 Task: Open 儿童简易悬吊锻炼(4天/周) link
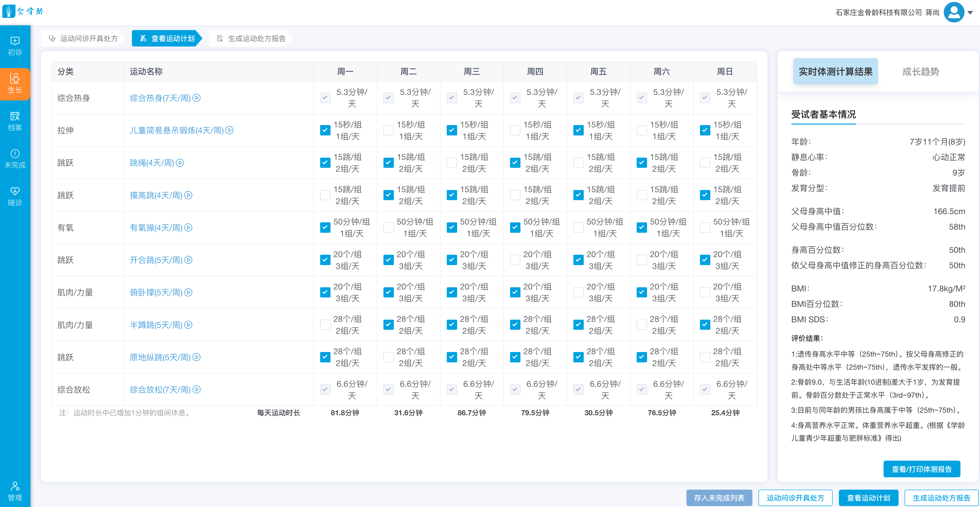177,130
